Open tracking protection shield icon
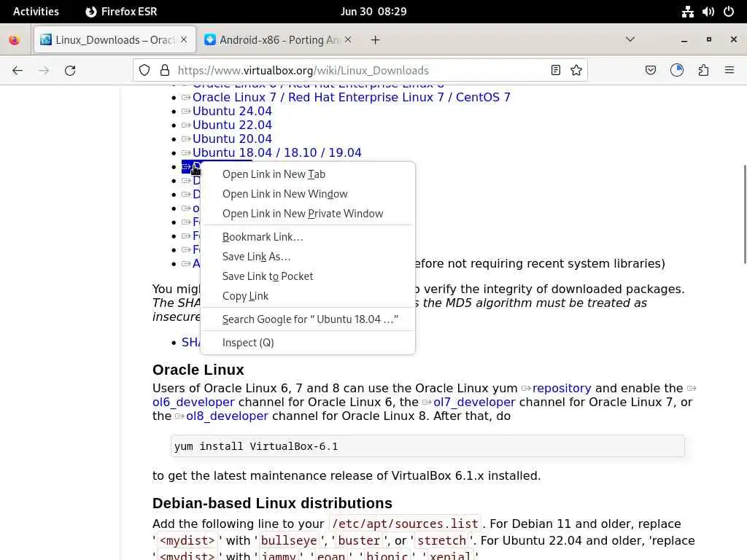This screenshot has width=747, height=560. (x=144, y=71)
